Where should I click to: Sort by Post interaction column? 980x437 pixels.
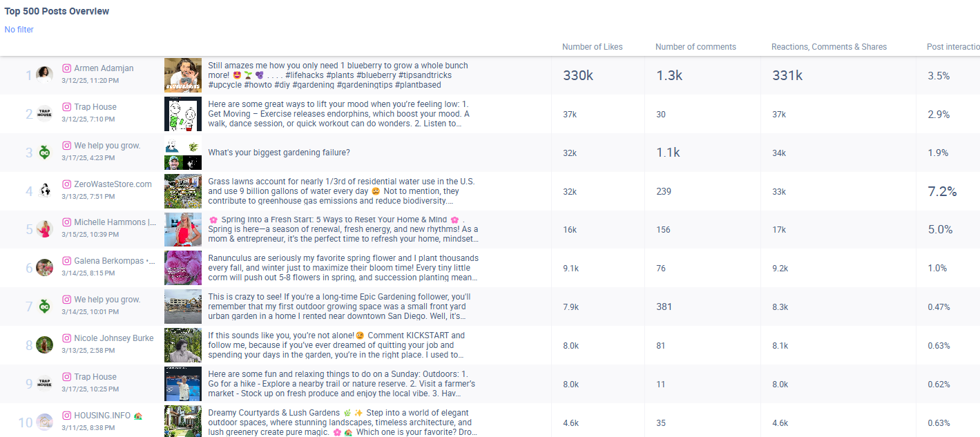[x=951, y=46]
